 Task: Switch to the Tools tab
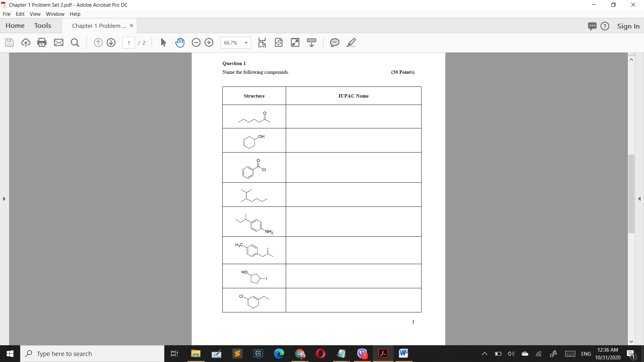[x=43, y=25]
